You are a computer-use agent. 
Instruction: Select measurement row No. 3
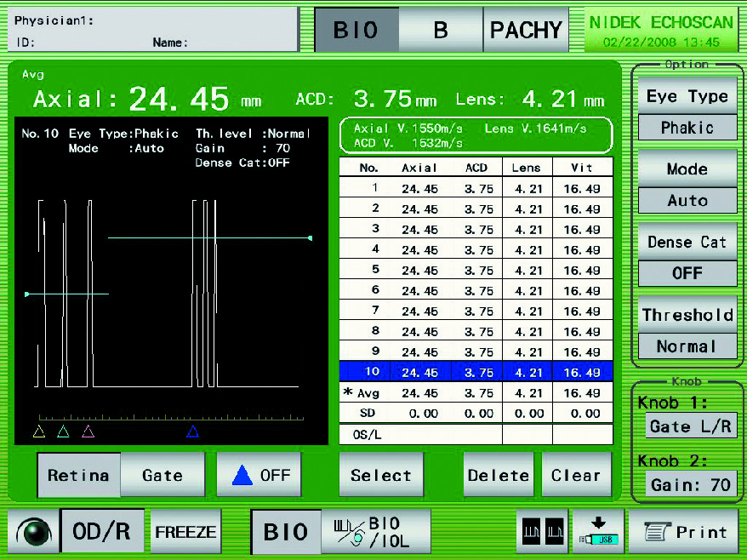[x=476, y=229]
